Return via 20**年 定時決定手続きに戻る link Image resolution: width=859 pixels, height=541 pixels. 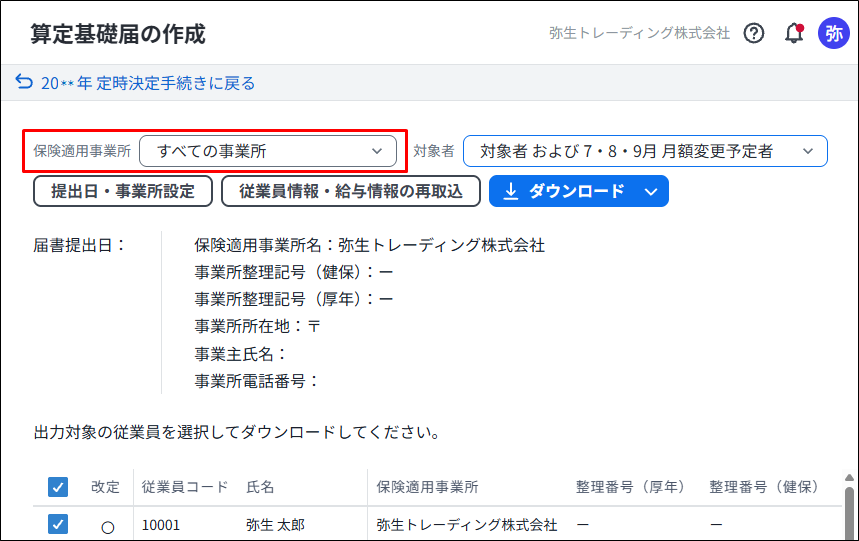pyautogui.click(x=148, y=83)
